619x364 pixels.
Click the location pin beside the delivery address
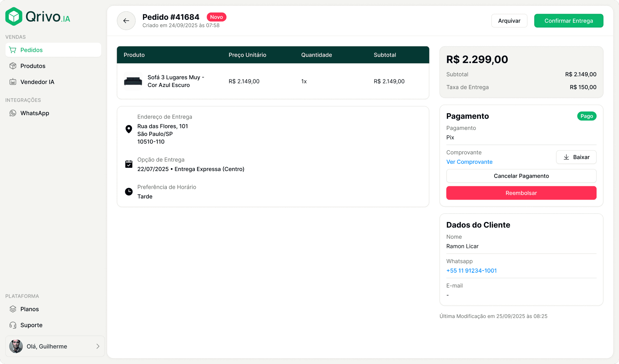click(x=129, y=129)
